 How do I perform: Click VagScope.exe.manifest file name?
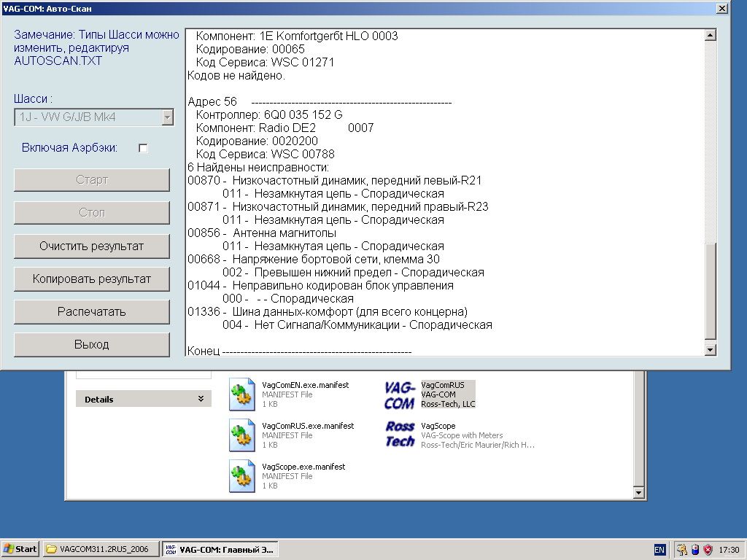(x=303, y=467)
